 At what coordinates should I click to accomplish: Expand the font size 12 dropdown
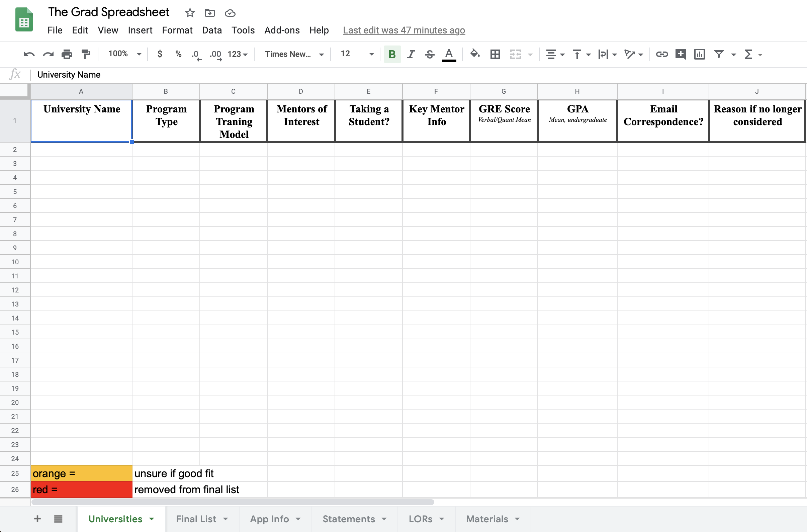pos(357,54)
